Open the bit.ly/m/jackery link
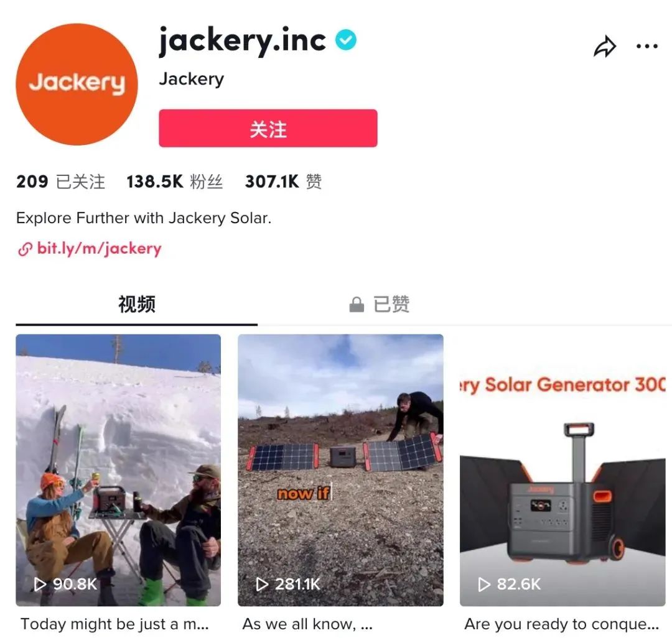This screenshot has height=638, width=672. pos(99,248)
